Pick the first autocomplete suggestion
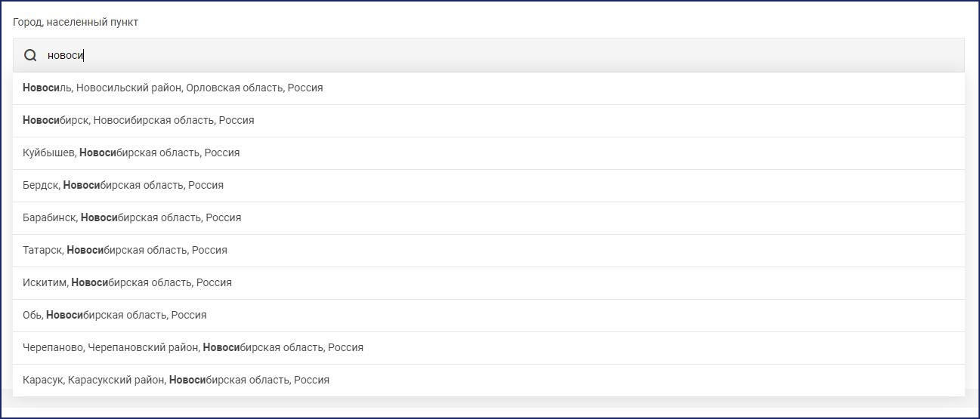Image resolution: width=980 pixels, height=419 pixels. pos(489,88)
